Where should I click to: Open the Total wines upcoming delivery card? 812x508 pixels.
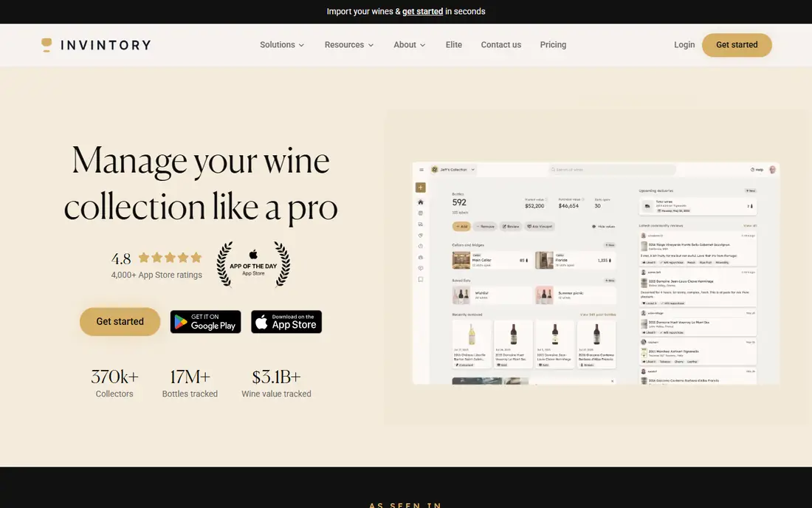pyautogui.click(x=698, y=206)
